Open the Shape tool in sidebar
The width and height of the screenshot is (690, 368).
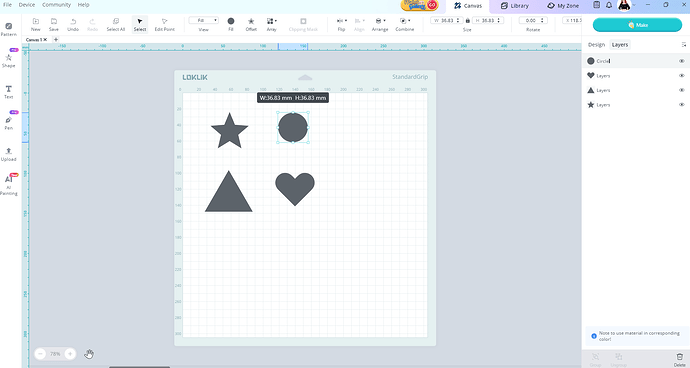click(x=8, y=60)
